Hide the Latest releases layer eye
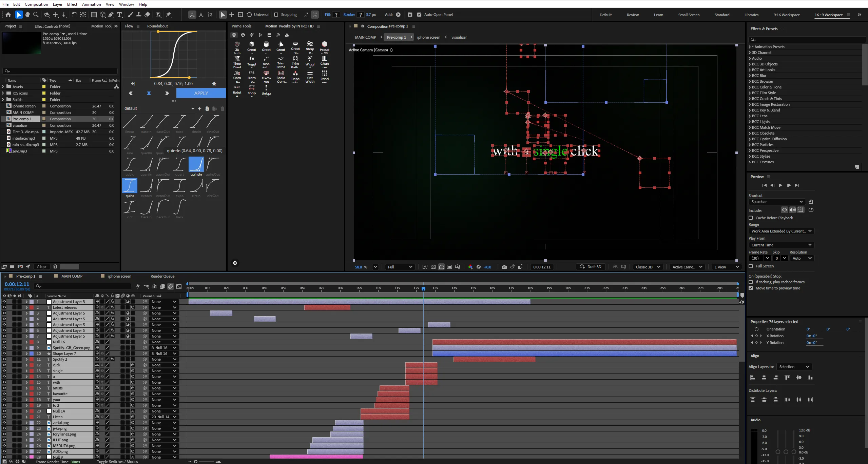Viewport: 868px width, 464px height. pyautogui.click(x=4, y=307)
